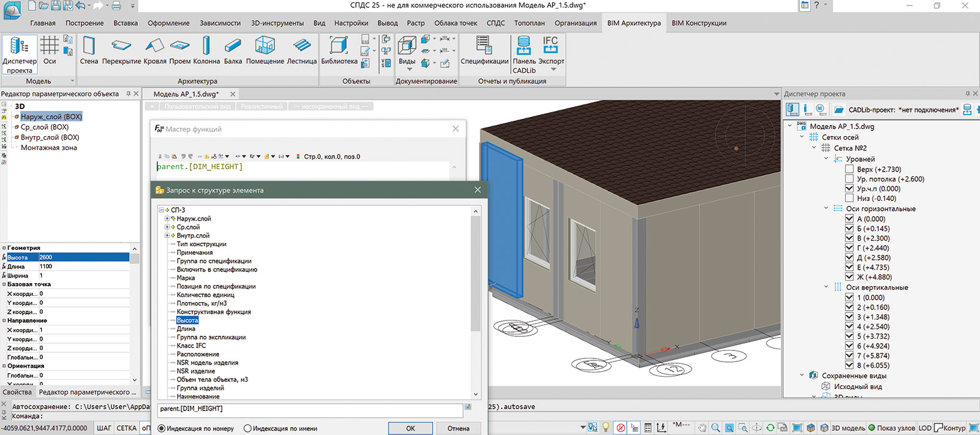Choose the Перекрытие slab tool
The height and width of the screenshot is (435, 980).
121,50
